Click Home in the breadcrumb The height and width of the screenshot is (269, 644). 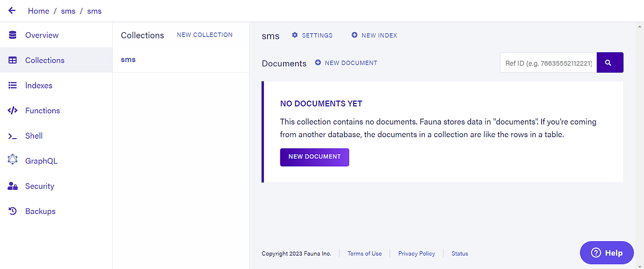pyautogui.click(x=39, y=11)
